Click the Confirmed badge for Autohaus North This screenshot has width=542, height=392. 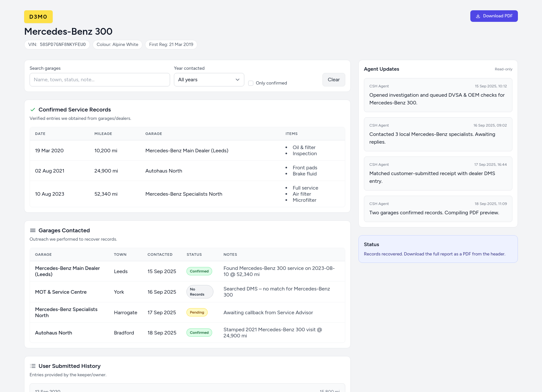pyautogui.click(x=199, y=333)
